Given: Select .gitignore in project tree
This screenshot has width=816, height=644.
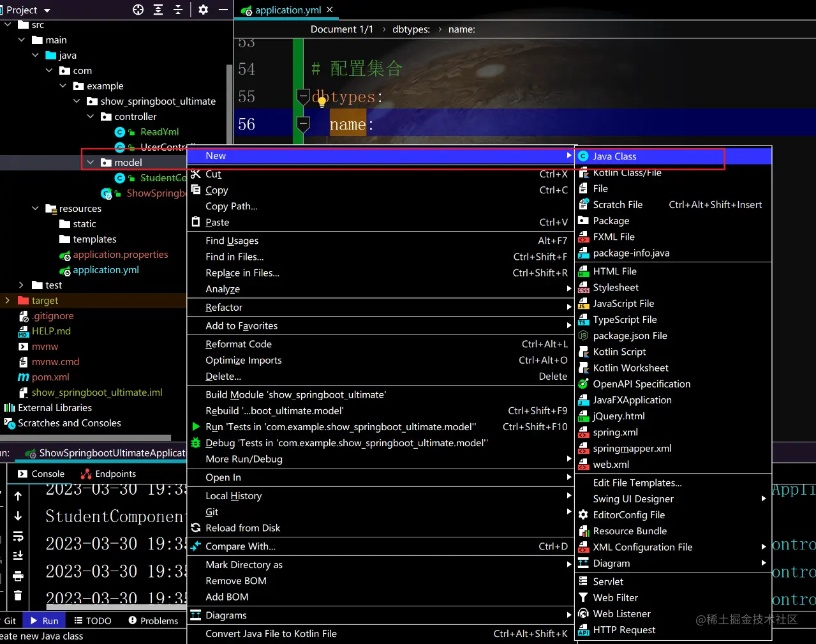Looking at the screenshot, I should click(53, 315).
